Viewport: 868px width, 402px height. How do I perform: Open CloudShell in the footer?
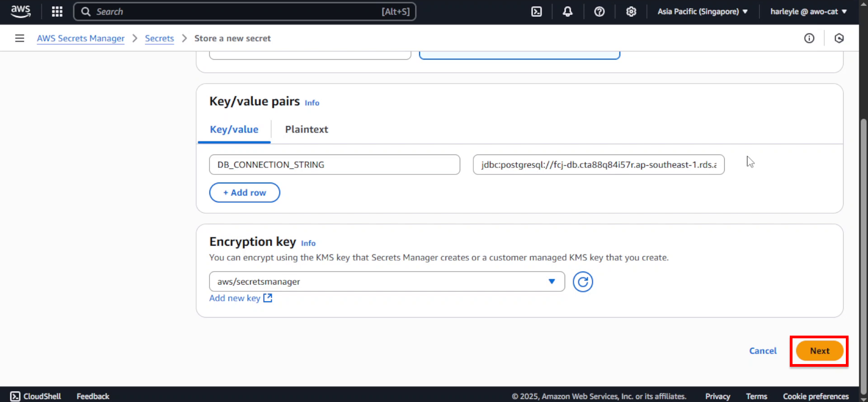[36, 396]
